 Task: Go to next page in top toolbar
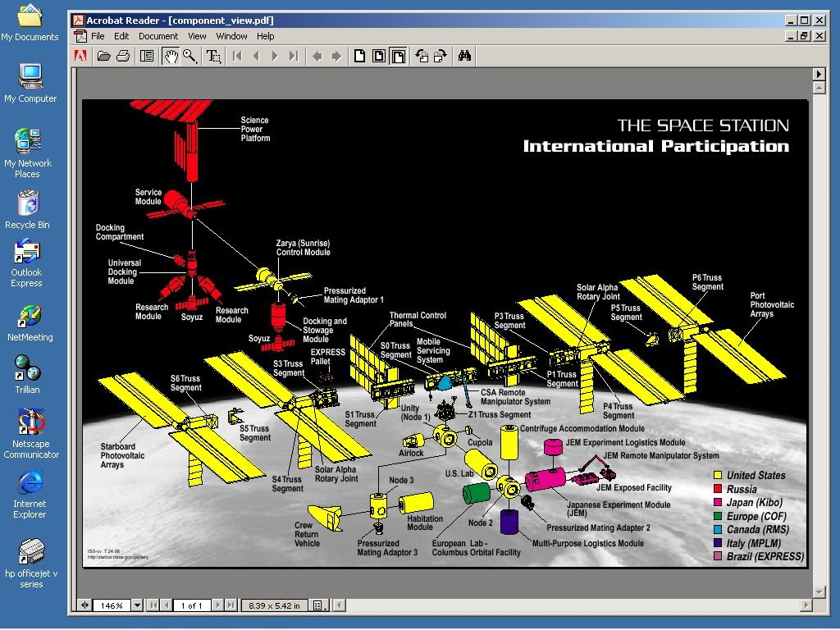(x=275, y=57)
